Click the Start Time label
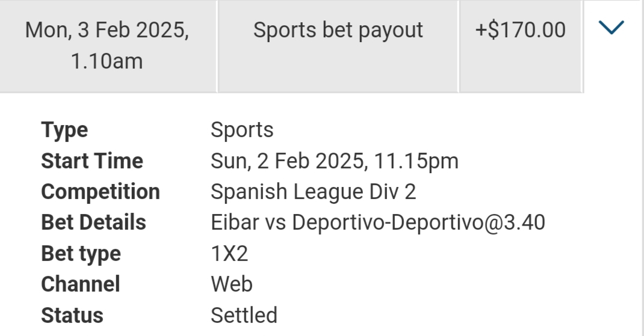The image size is (644, 336). point(92,161)
